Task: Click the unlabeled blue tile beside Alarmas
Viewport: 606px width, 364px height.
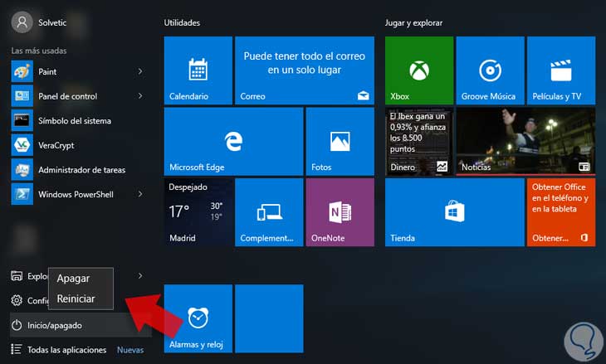Action: (269, 318)
